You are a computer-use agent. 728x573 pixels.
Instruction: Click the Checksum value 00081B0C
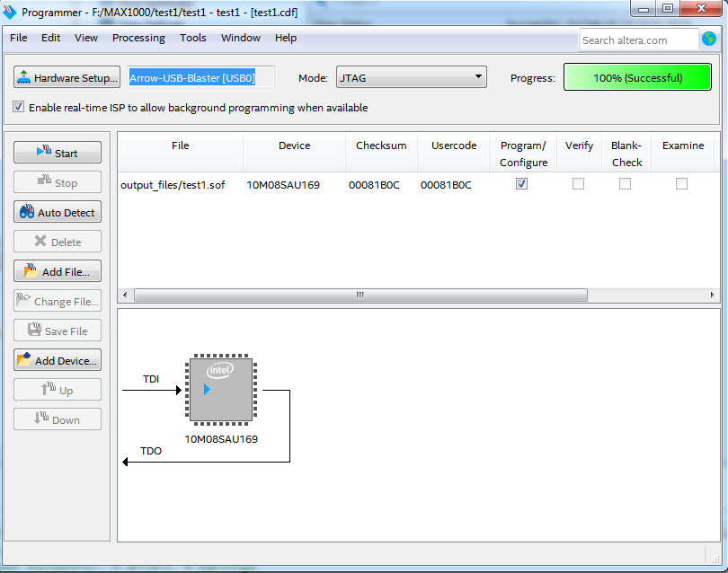[x=374, y=185]
